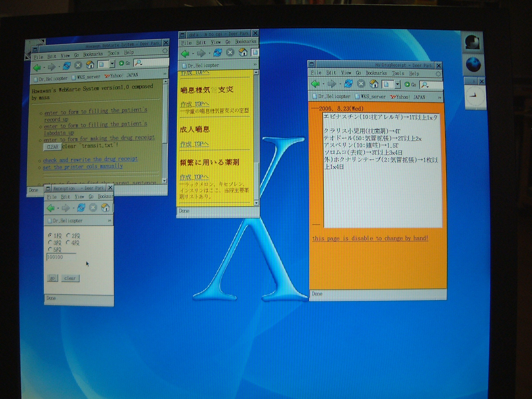532x399 pixels.
Task: Reload page in data cgi window
Action: pyautogui.click(x=217, y=53)
